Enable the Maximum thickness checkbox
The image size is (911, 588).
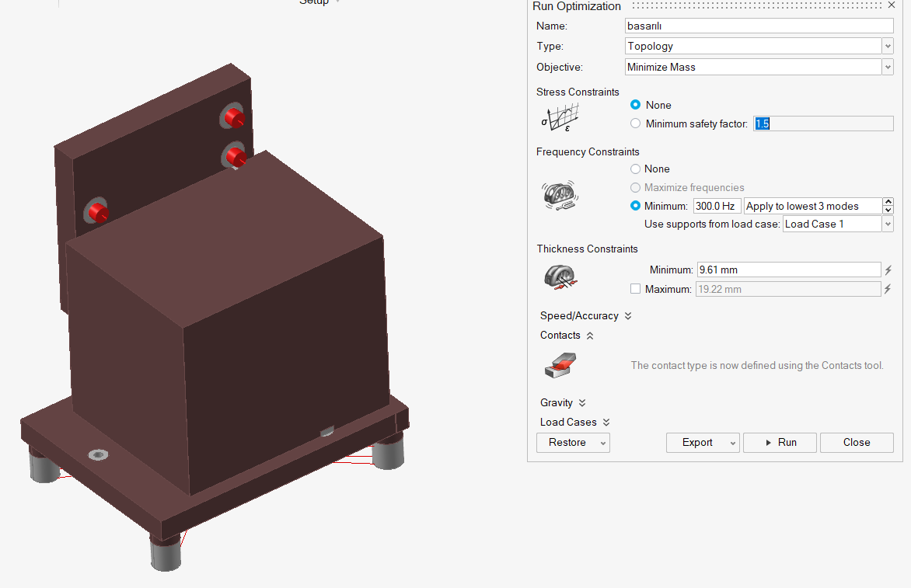click(636, 289)
